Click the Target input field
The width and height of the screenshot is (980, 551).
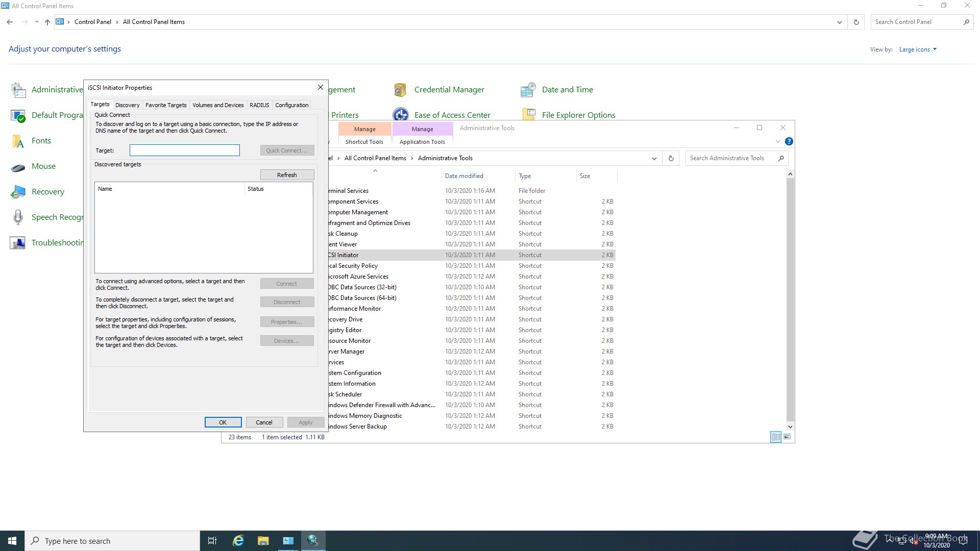[x=184, y=150]
